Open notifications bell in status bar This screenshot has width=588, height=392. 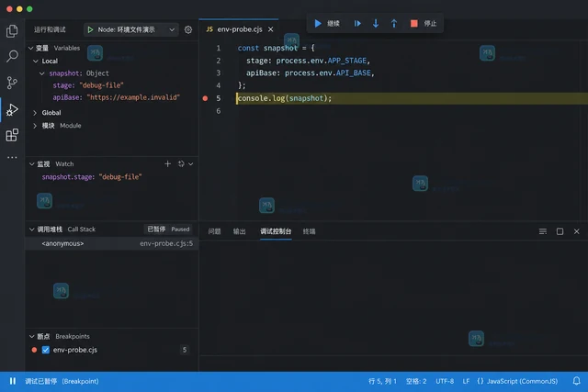[x=577, y=381]
